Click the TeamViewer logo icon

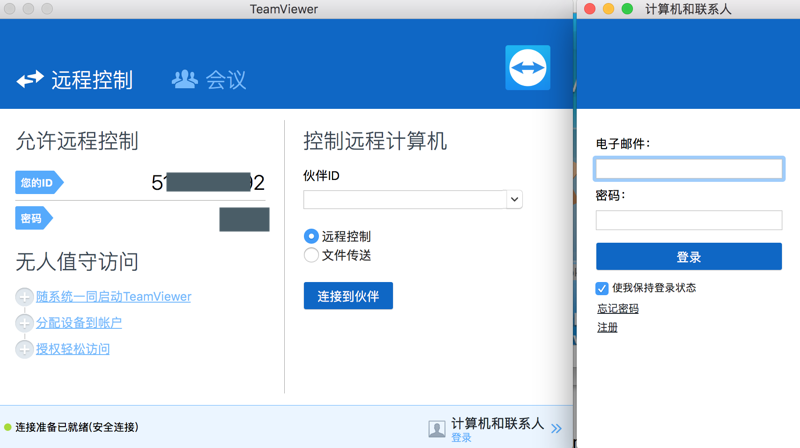point(528,67)
